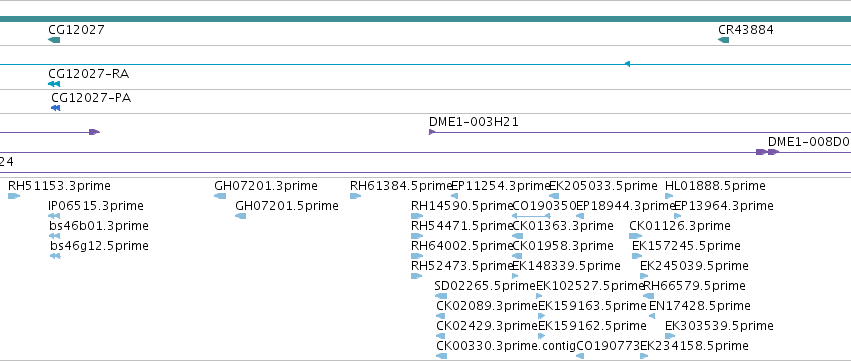Open the CG12027 gene label
Viewport: 851px width, 361px height.
point(77,29)
